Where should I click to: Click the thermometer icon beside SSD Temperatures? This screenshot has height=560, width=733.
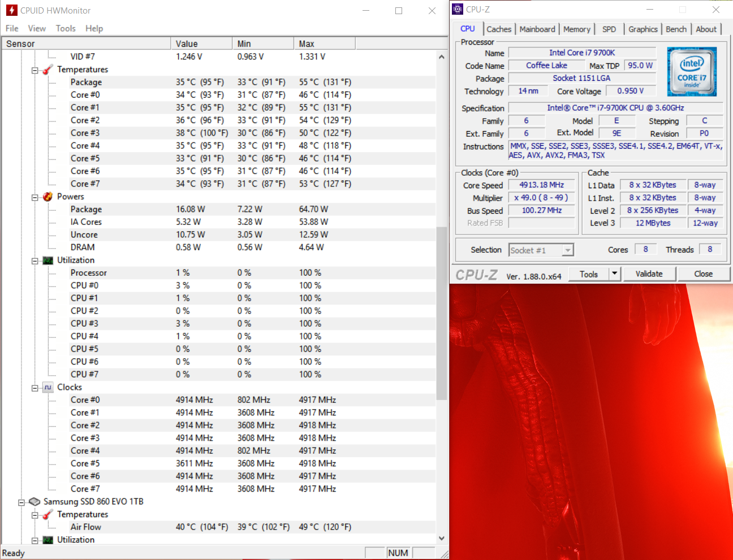point(48,515)
